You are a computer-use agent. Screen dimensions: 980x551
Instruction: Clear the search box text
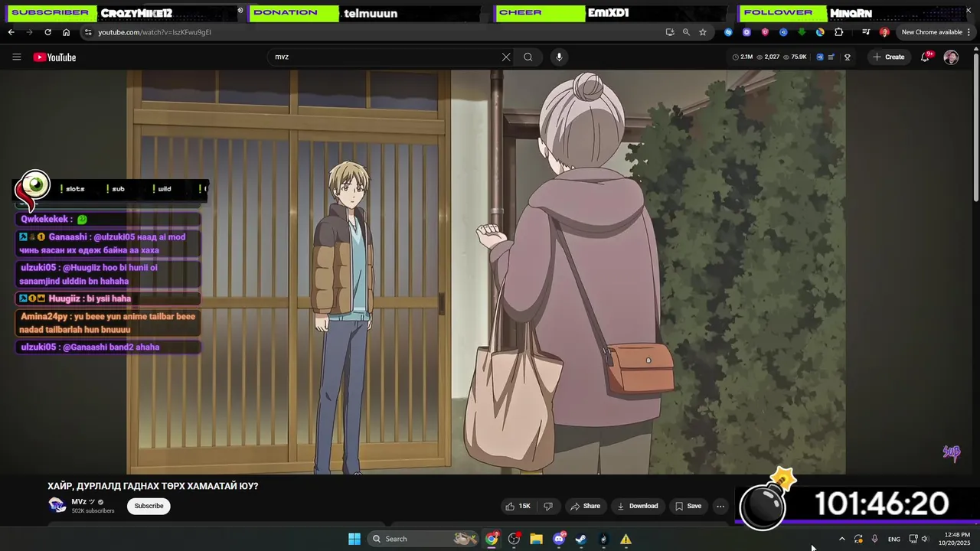point(506,57)
